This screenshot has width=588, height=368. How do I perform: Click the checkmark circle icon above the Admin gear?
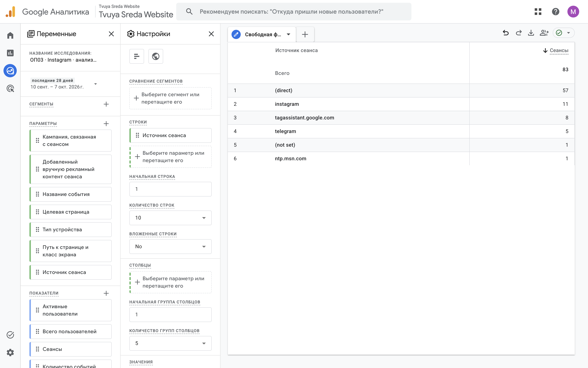point(10,335)
